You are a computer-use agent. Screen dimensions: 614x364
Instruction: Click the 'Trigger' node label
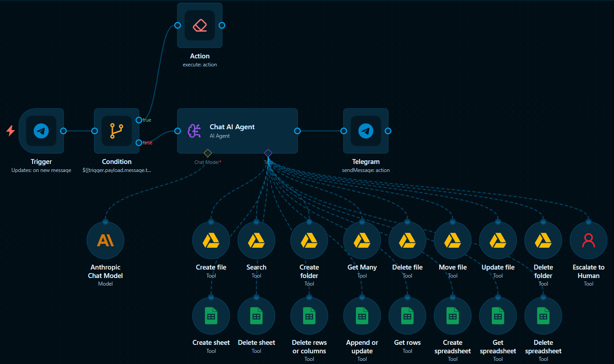(x=41, y=162)
